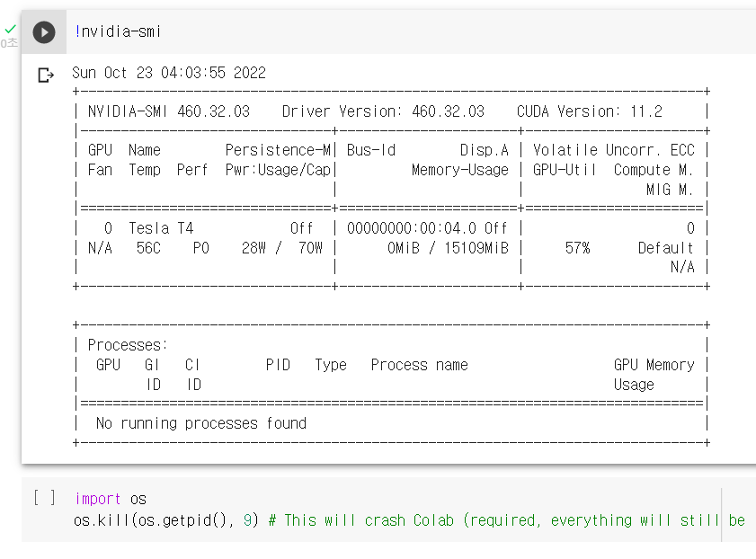The width and height of the screenshot is (756, 559).
Task: Click 'CUDA Version: 11.2' text
Action: [590, 111]
